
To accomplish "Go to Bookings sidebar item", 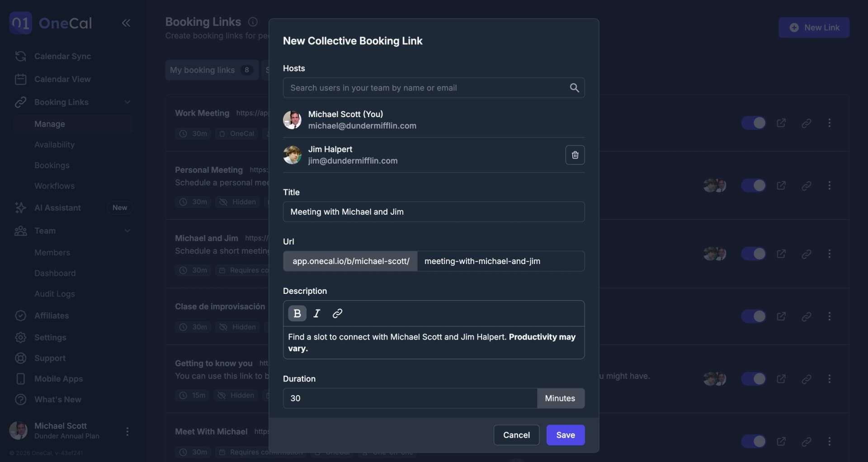I will pyautogui.click(x=52, y=165).
